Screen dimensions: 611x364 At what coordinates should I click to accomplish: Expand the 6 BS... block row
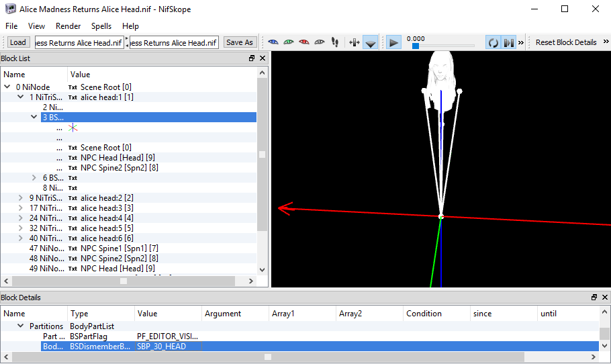pyautogui.click(x=34, y=177)
